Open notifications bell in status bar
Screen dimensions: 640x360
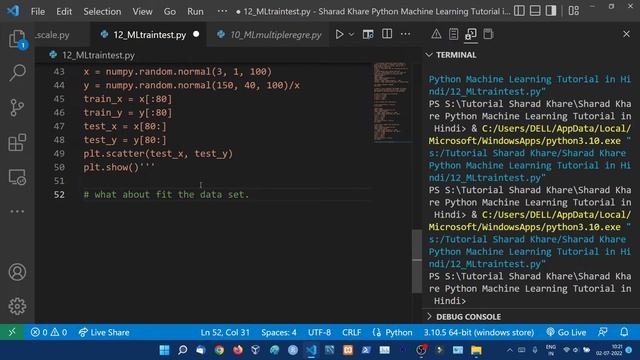(x=624, y=332)
